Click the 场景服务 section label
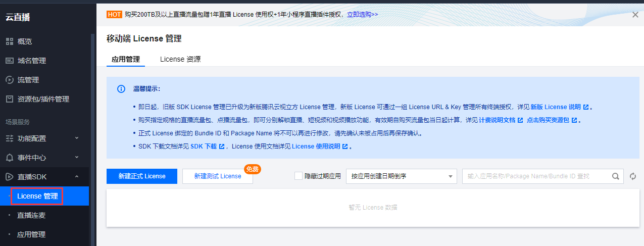 (18, 122)
